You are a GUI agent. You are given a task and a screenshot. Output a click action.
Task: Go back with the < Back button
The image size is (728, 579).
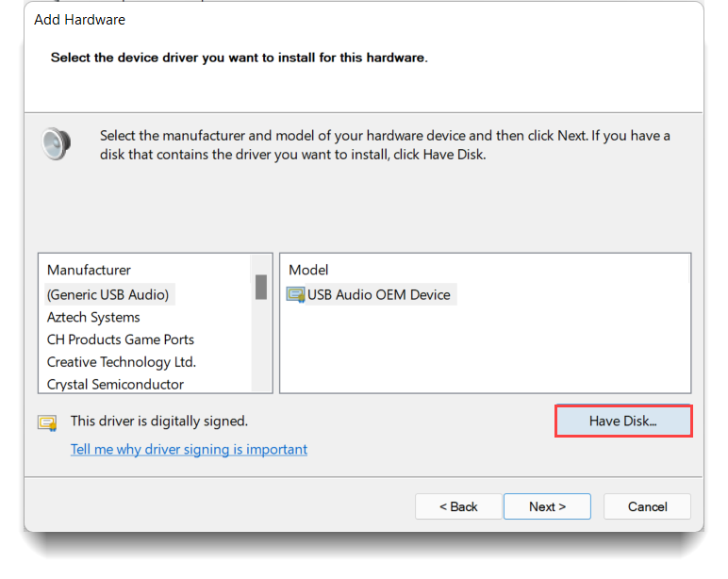(x=458, y=506)
